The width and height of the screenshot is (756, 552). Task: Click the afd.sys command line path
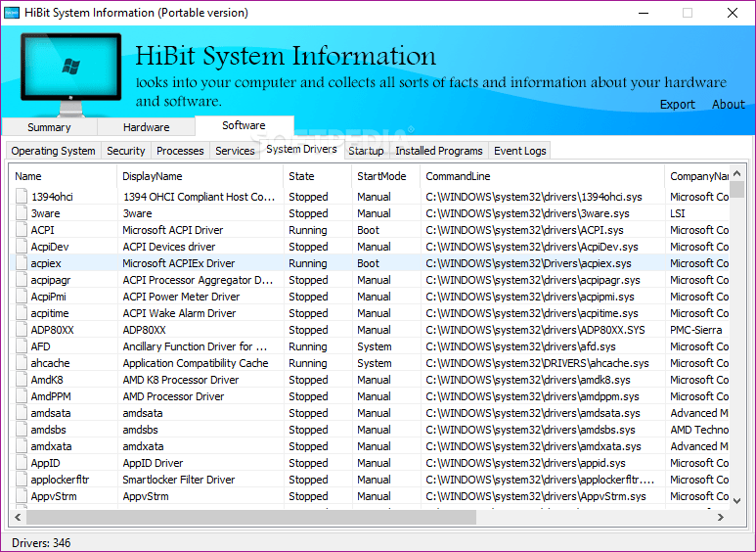pyautogui.click(x=520, y=346)
